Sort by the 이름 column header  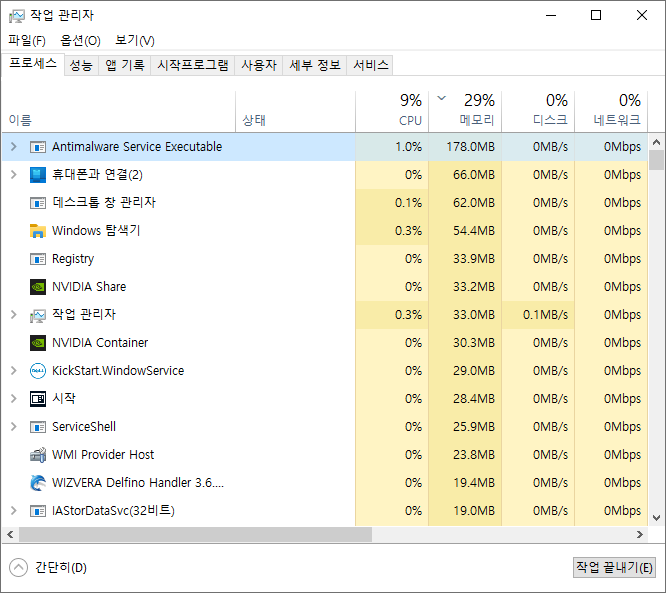coord(119,111)
